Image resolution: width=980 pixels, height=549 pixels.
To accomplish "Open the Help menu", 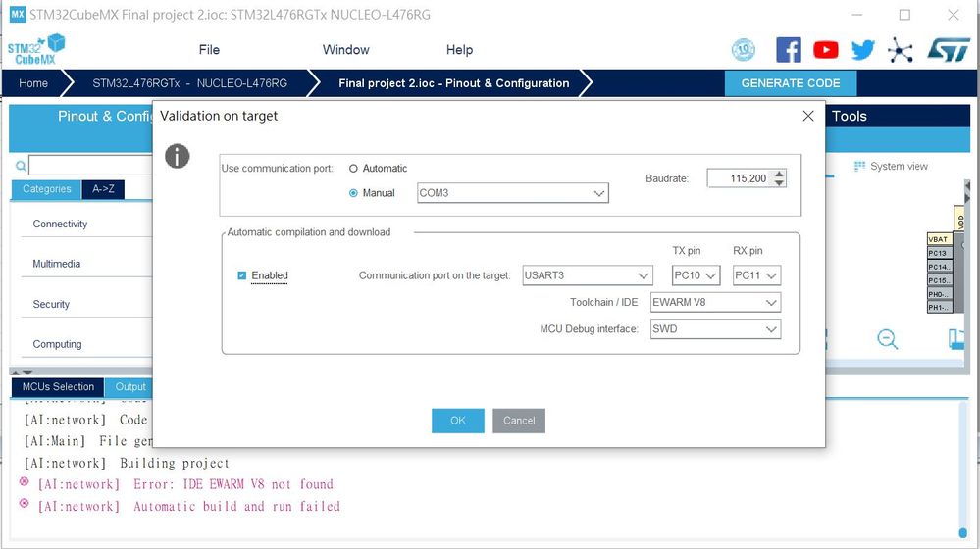I will [459, 50].
